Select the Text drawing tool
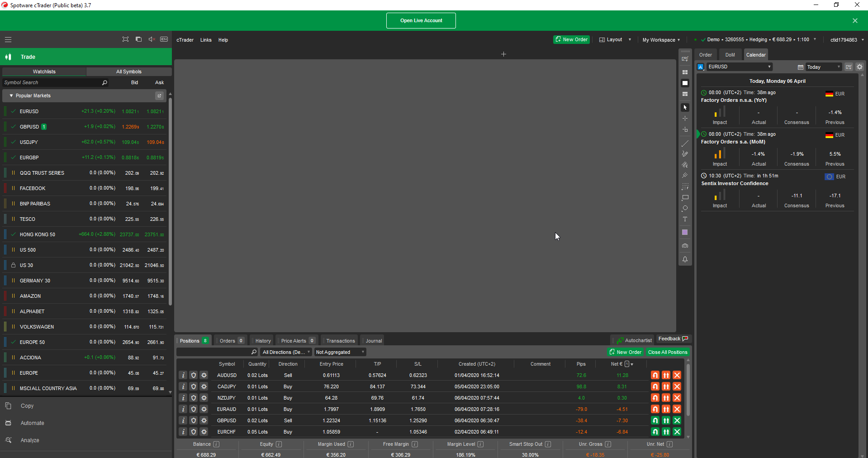This screenshot has height=458, width=868. 685,219
